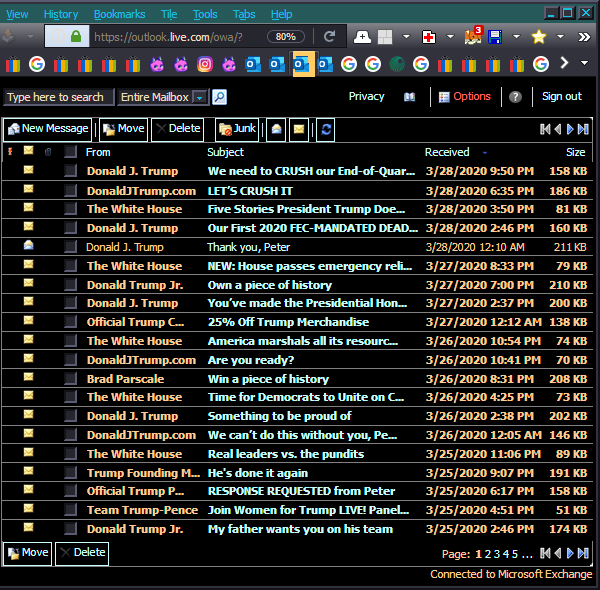
Task: Click the 80% zoom level indicator
Action: [286, 37]
